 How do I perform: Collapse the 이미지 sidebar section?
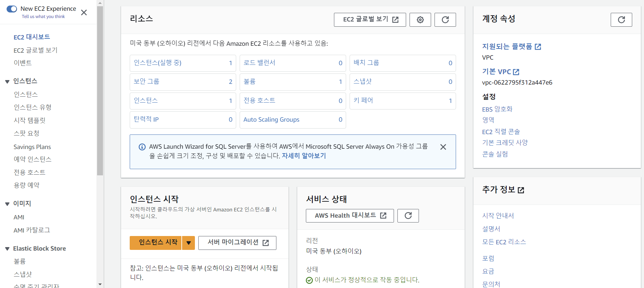(7, 204)
